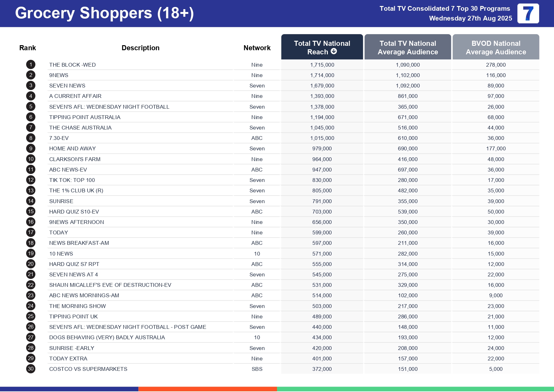Click the green segment of bottom bar

click(415, 389)
